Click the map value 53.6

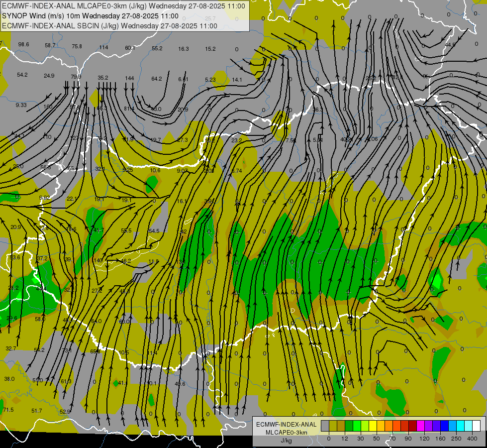tap(14, 257)
